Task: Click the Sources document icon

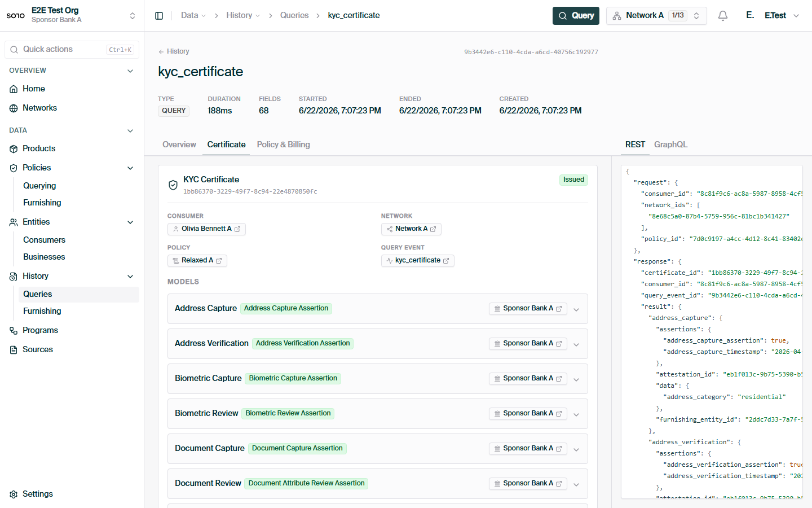Action: 14,350
